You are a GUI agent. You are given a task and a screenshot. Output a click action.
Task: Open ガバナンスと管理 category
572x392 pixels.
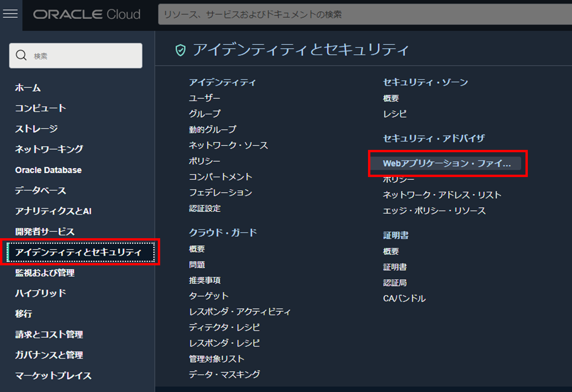49,355
